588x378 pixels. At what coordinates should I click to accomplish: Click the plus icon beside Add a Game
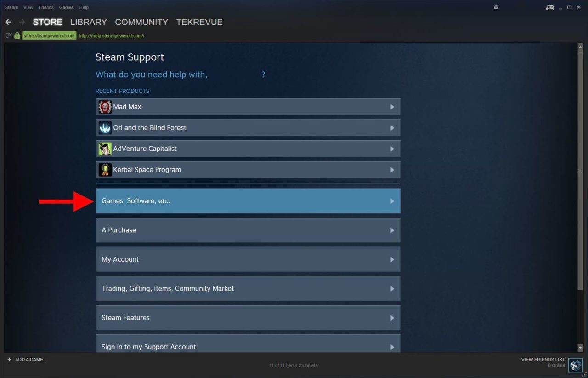point(9,360)
